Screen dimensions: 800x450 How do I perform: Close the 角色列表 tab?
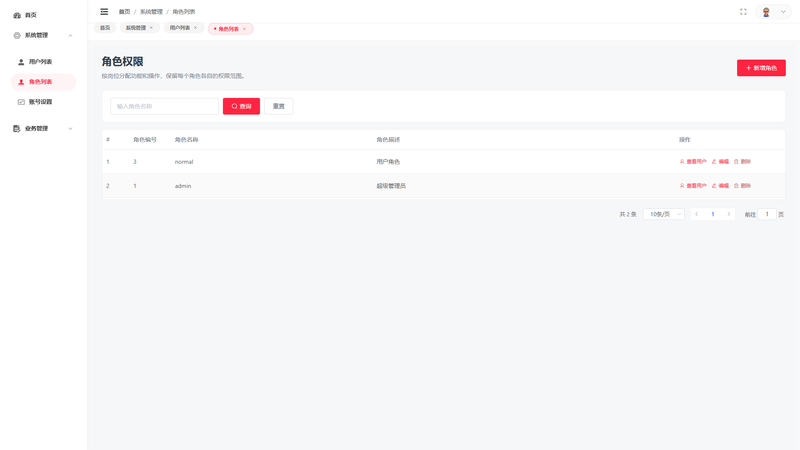(244, 29)
